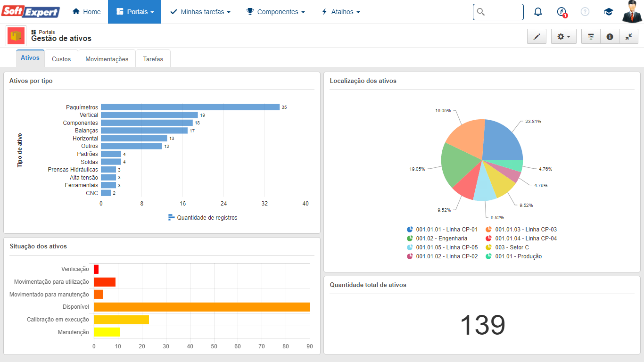Go to Home in the navbar
Image resolution: width=644 pixels, height=362 pixels.
pyautogui.click(x=86, y=12)
